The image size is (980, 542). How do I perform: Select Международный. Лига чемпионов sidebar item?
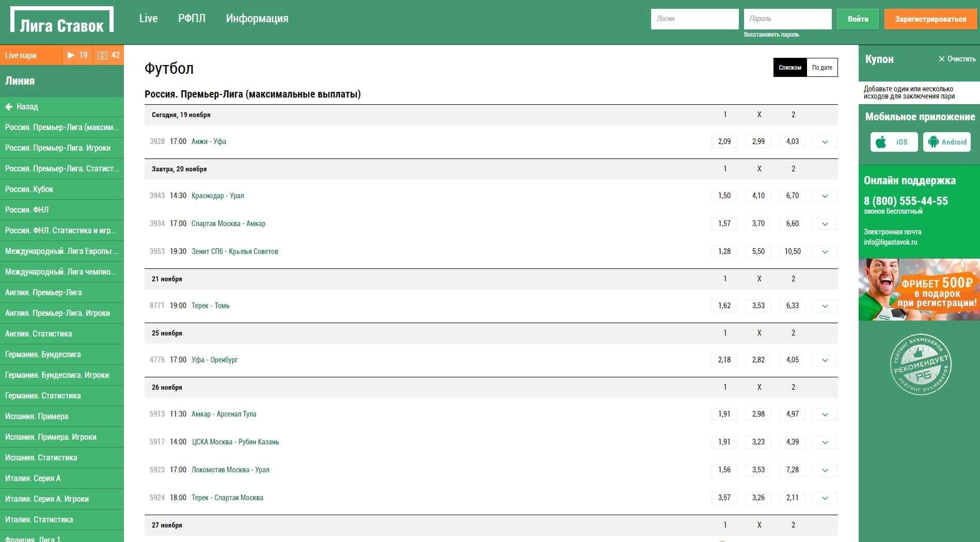click(62, 272)
